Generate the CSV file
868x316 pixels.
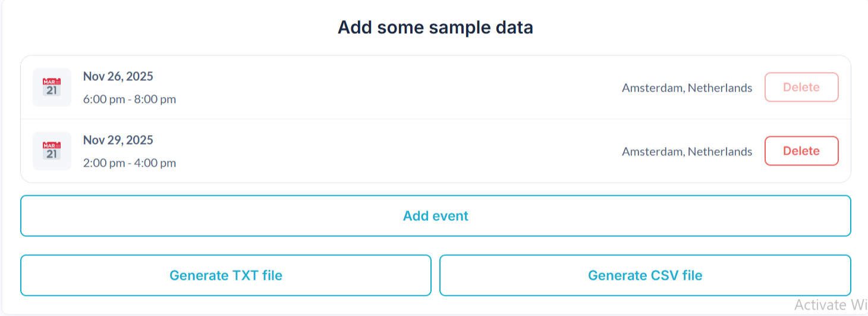pos(645,276)
